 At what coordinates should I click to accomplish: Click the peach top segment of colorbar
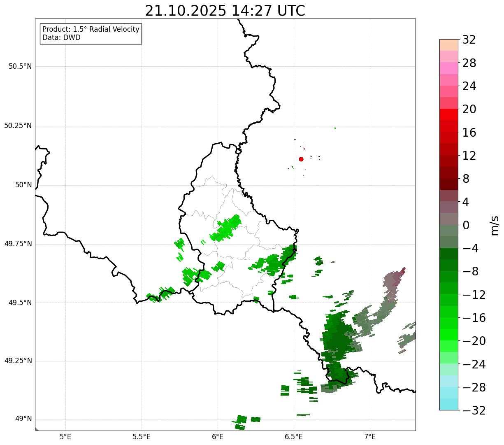[x=449, y=45]
